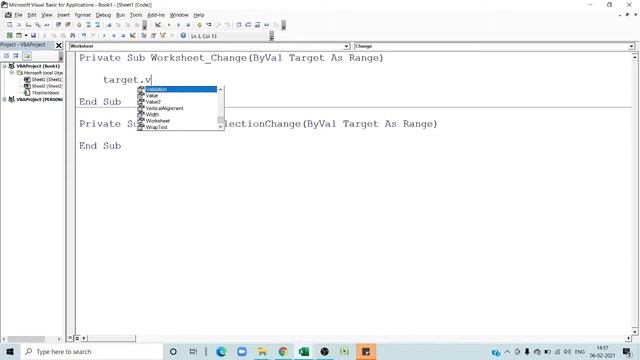Click the Windows taskbar search box
The width and height of the screenshot is (640, 360).
91,351
